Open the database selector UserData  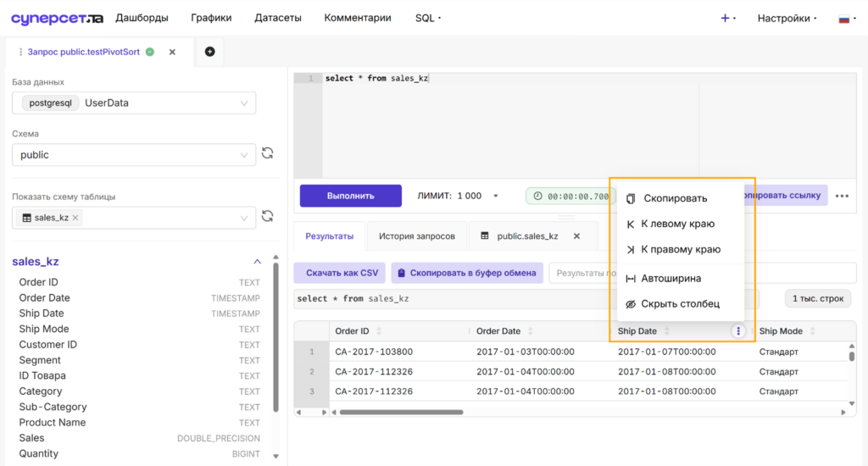tap(134, 103)
